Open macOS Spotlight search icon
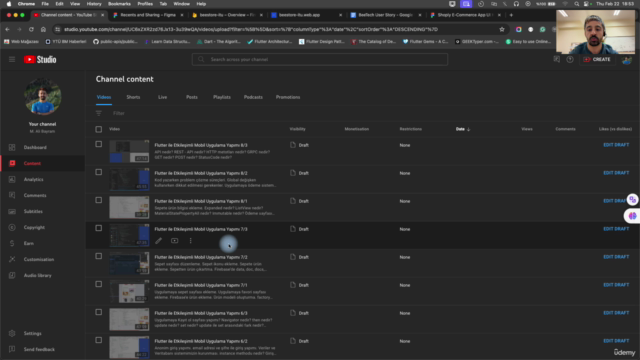This screenshot has width=640, height=360. 576,4
